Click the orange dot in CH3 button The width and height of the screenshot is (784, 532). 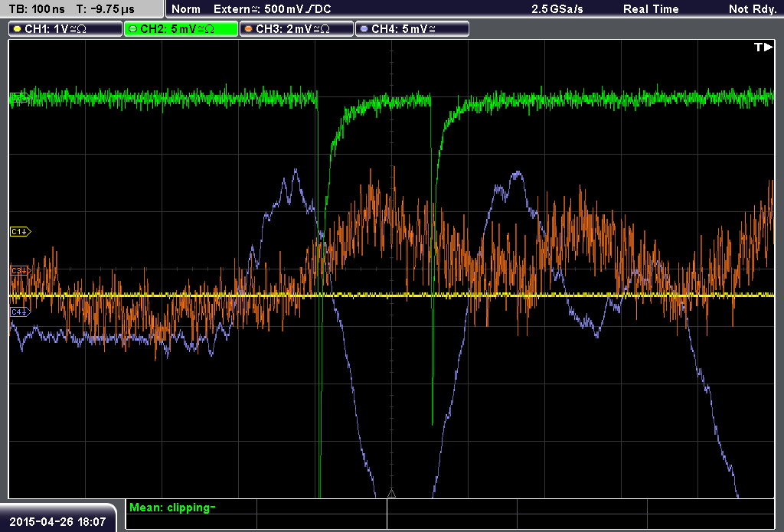tap(248, 29)
